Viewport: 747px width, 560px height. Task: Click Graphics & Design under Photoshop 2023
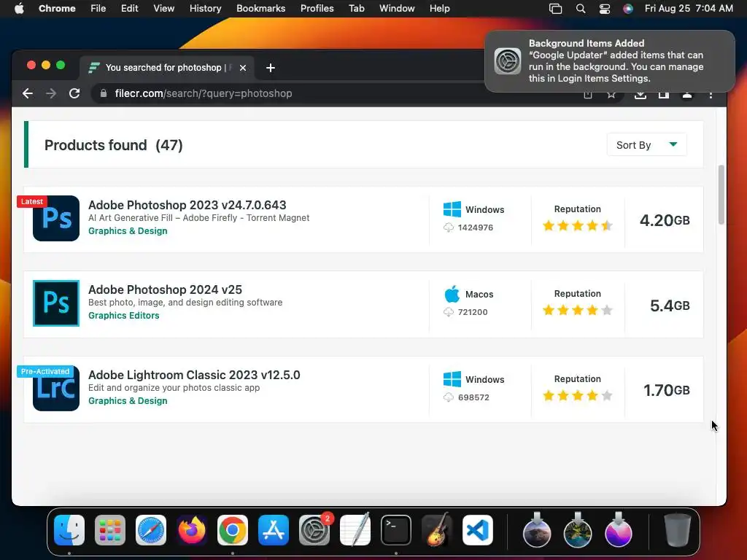point(128,231)
